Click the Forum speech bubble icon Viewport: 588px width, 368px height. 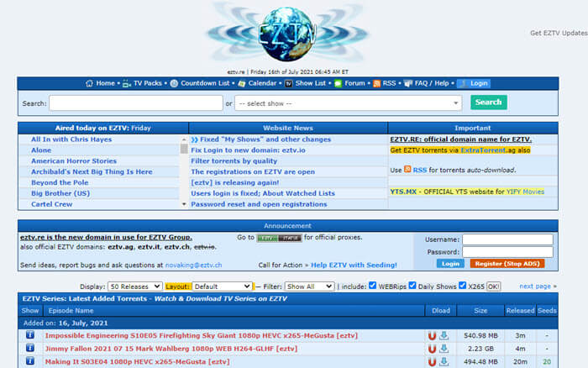[338, 84]
